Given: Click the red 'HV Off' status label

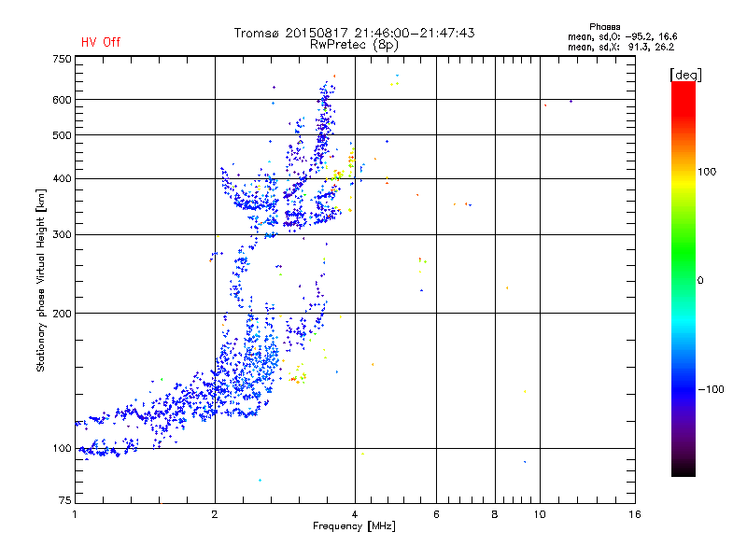Looking at the screenshot, I should pos(101,42).
